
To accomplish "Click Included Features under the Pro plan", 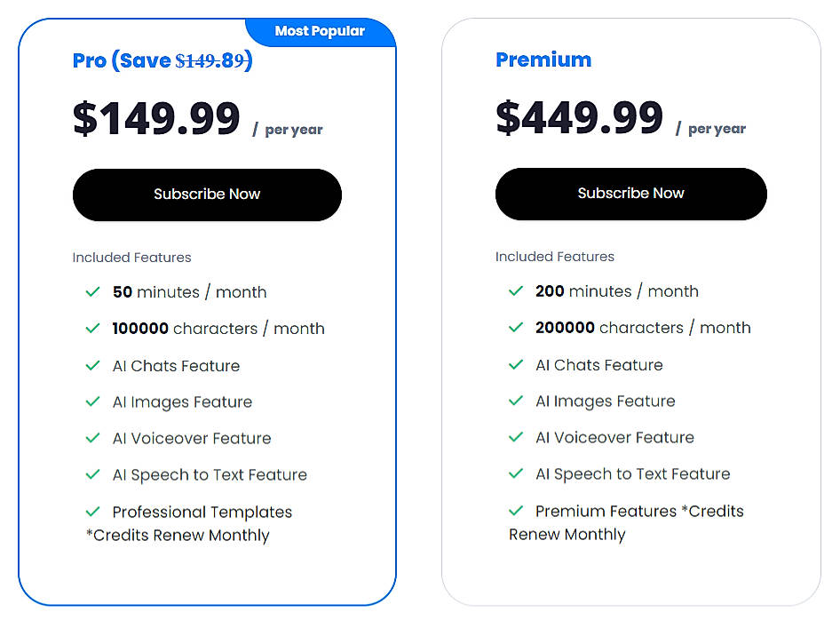I will (x=131, y=257).
